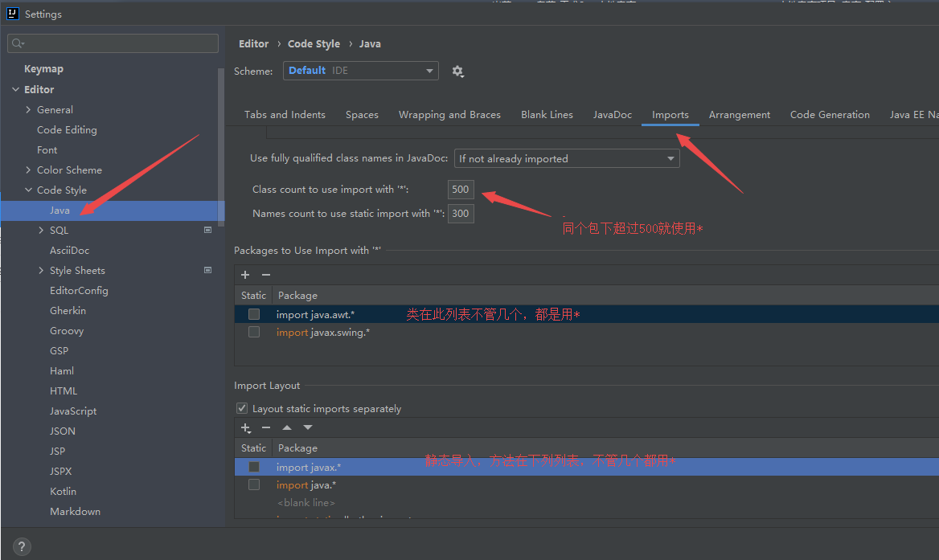Switch to Tabs and Indents tab
Image resolution: width=939 pixels, height=560 pixels.
(285, 114)
